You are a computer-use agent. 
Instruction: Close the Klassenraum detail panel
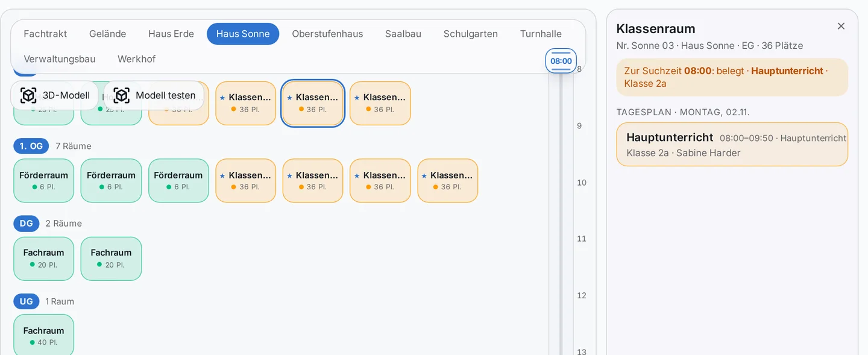click(841, 26)
